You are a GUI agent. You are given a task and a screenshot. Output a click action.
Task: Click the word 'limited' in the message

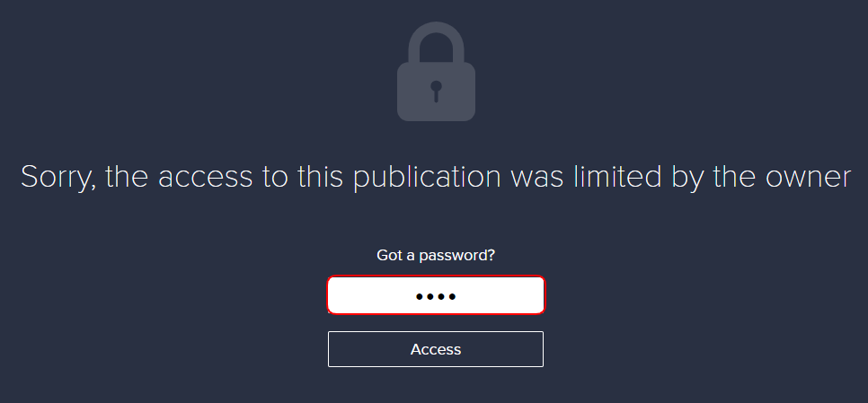pyautogui.click(x=616, y=176)
